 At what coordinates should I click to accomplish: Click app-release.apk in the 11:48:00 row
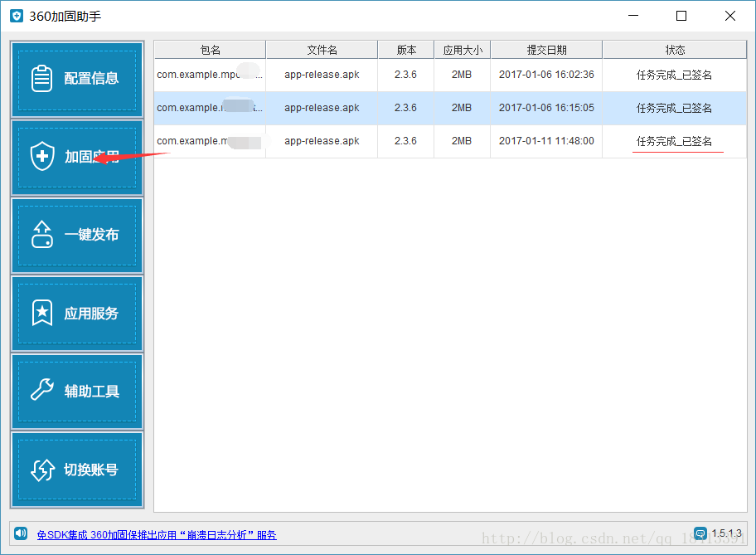pos(322,141)
